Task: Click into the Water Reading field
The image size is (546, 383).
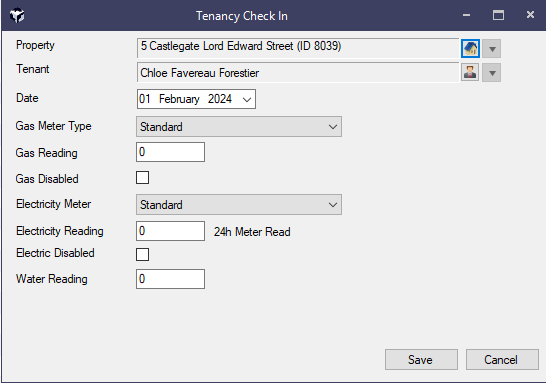Action: click(170, 279)
